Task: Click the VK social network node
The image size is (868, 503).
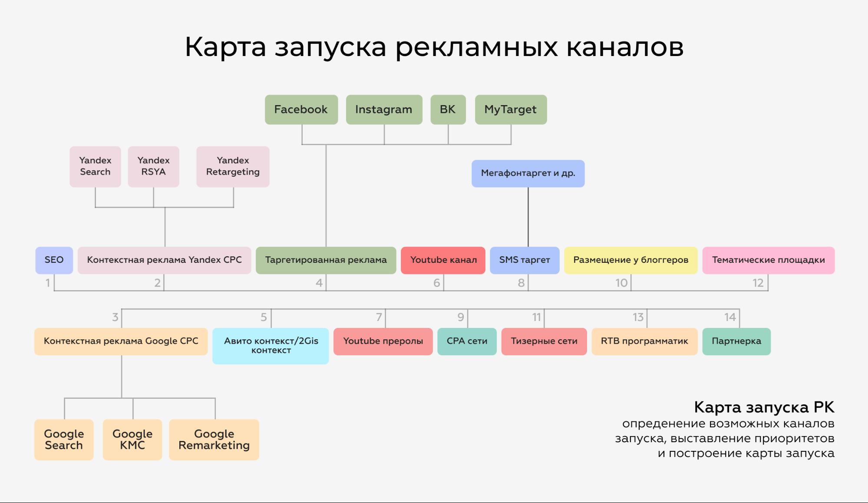Action: 448,109
